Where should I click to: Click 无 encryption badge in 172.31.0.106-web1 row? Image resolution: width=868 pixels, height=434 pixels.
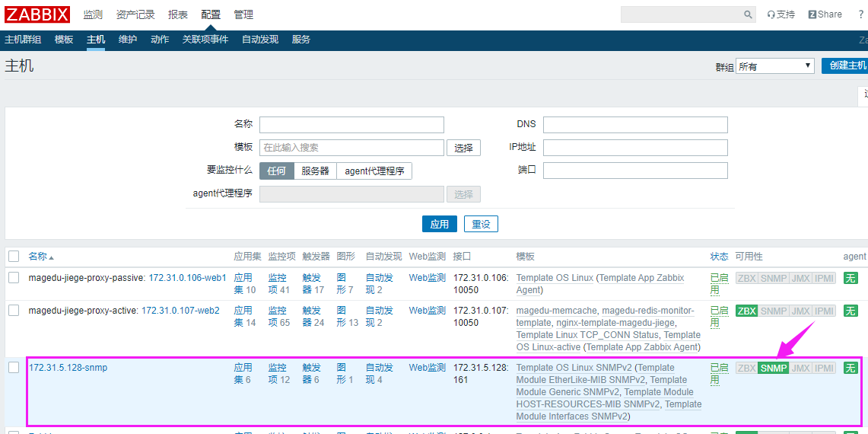(851, 278)
